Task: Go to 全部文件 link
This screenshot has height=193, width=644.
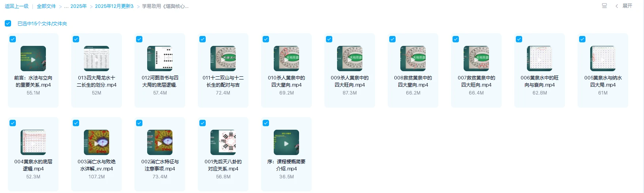Action: click(46, 6)
